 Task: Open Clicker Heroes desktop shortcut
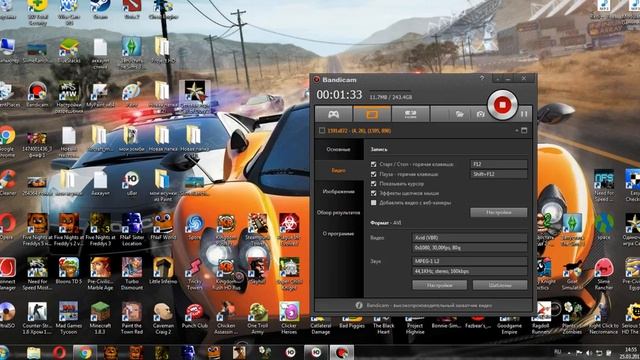[x=289, y=318]
